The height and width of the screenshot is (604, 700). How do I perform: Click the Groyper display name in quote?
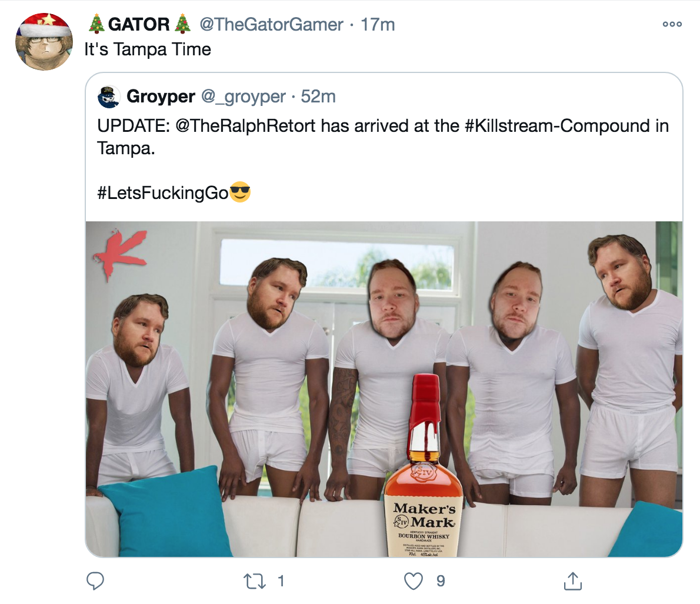click(161, 97)
